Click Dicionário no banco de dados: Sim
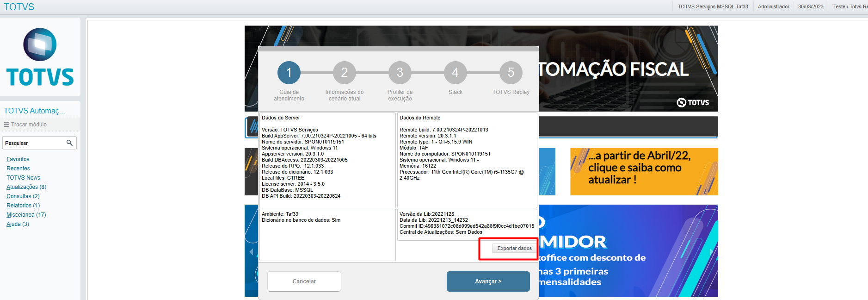This screenshot has height=300, width=868. point(301,220)
